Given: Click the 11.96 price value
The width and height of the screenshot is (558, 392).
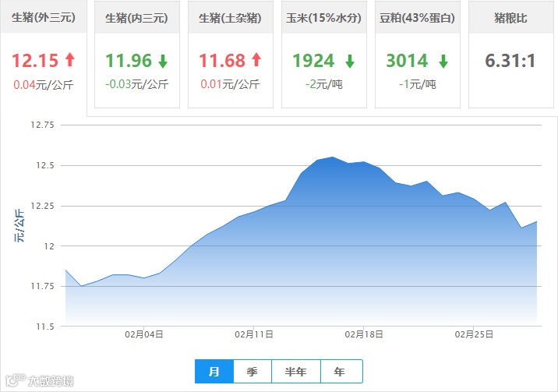Looking at the screenshot, I should point(129,61).
